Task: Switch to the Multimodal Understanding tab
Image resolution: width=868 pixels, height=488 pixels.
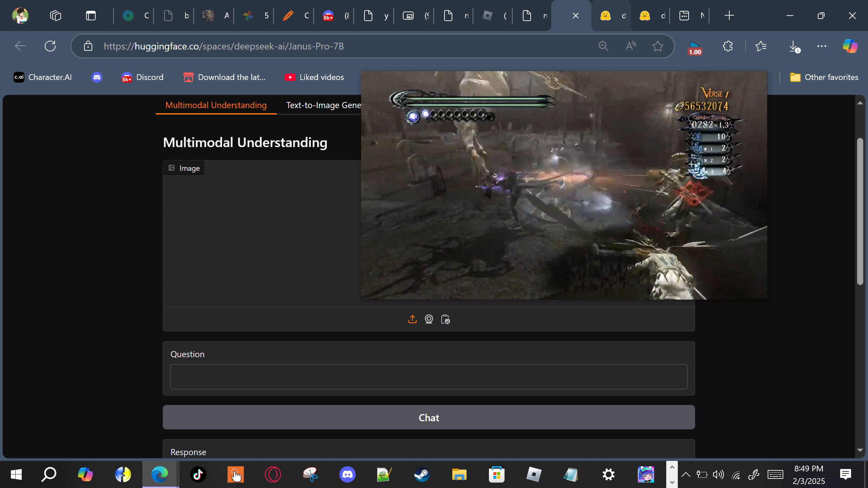Action: [216, 105]
